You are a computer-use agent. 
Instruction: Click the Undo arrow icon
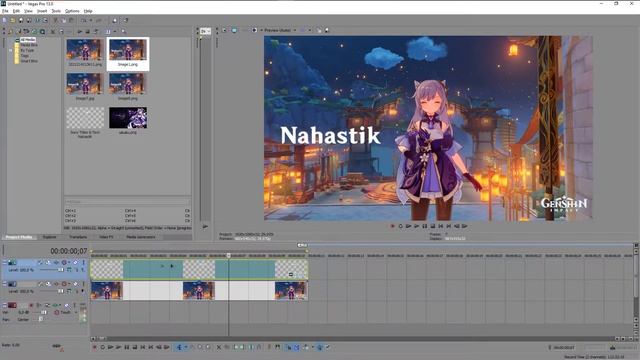coord(83,20)
